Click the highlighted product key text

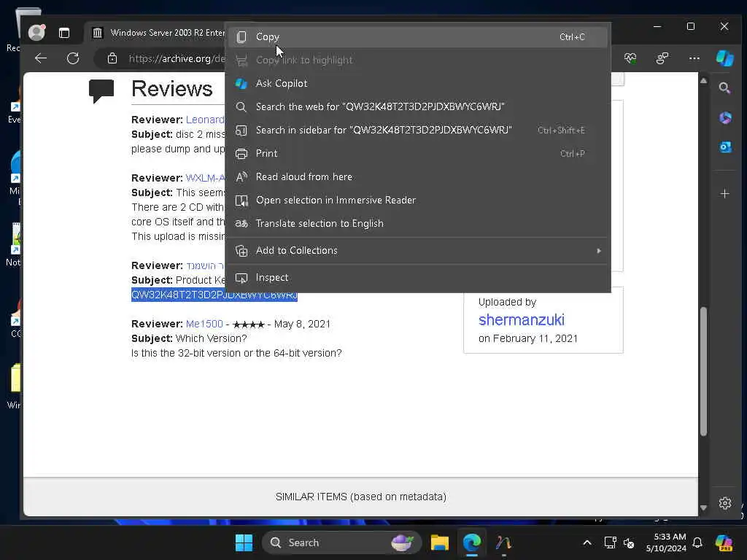click(x=214, y=295)
